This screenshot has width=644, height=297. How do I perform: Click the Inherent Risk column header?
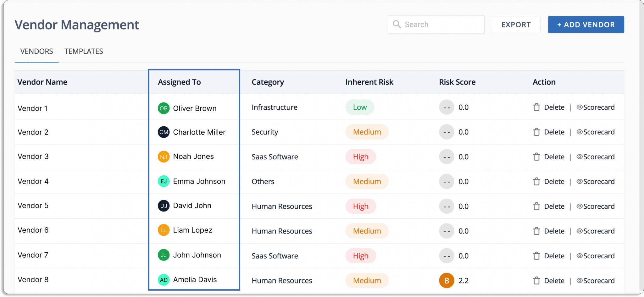pos(369,82)
